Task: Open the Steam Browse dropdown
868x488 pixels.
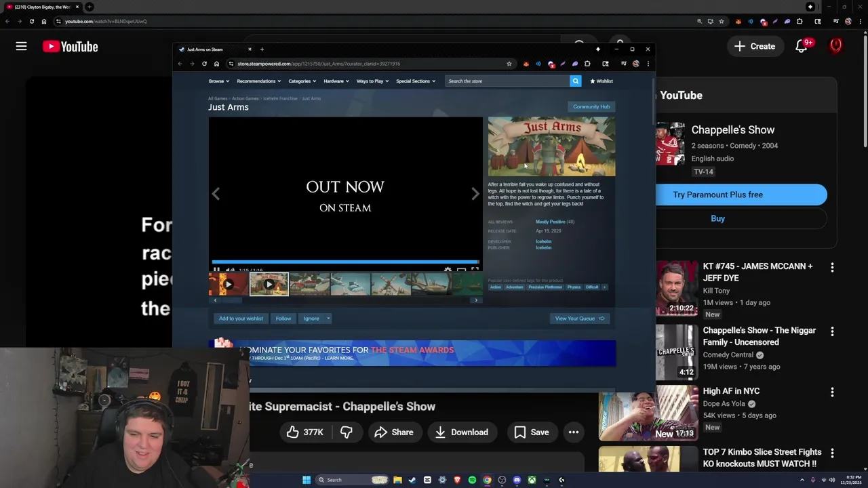Action: 218,81
